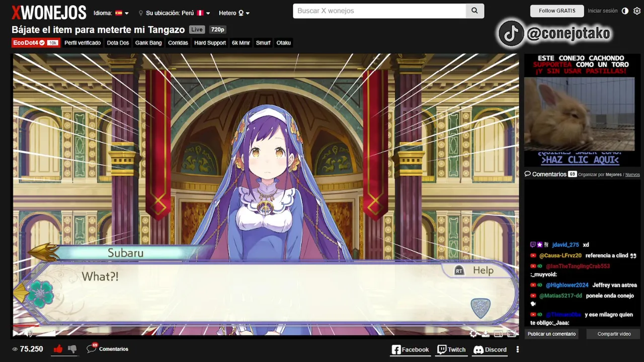
Task: Click the Compartir video button
Action: click(x=614, y=334)
